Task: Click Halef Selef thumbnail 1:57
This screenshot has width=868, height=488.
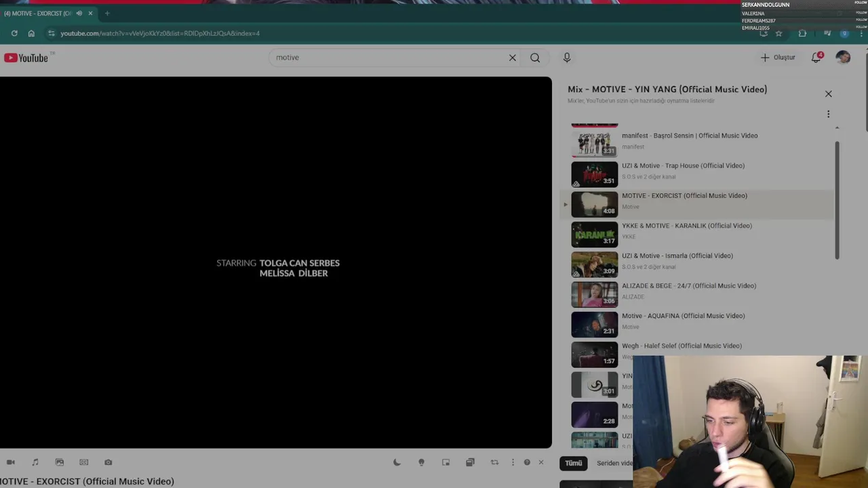Action: (595, 354)
